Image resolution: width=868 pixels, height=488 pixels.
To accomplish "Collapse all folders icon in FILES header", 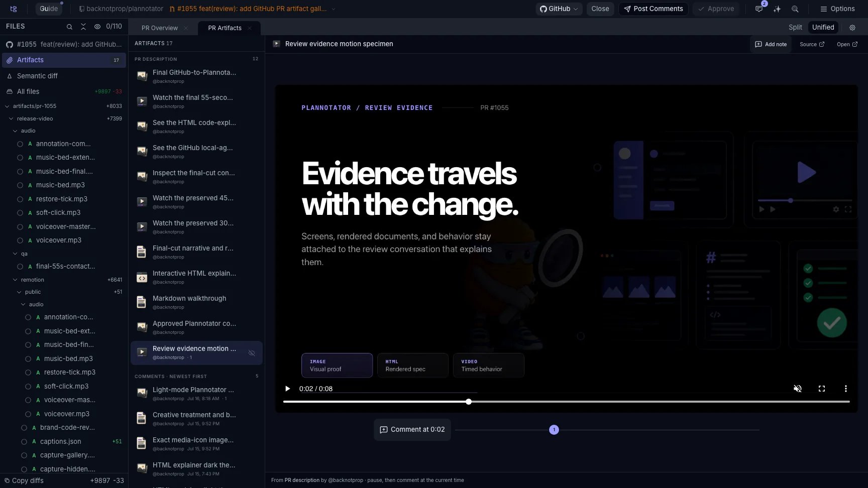I will click(x=83, y=27).
